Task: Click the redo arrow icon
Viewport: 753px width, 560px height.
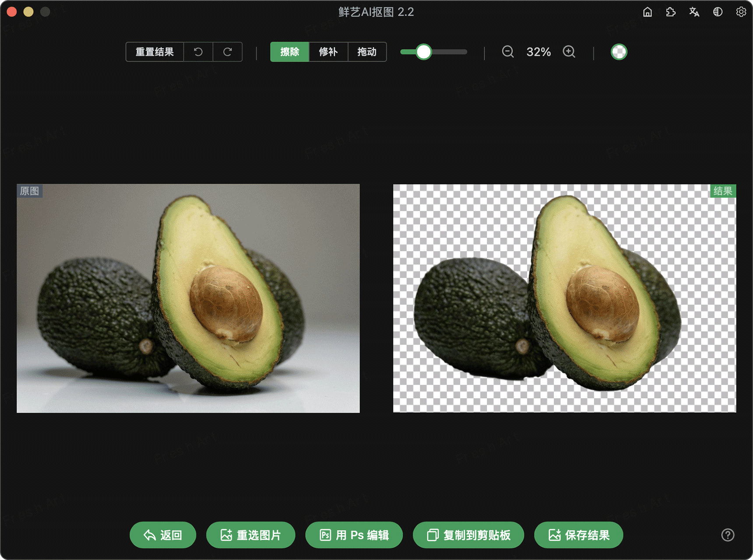Action: [227, 52]
